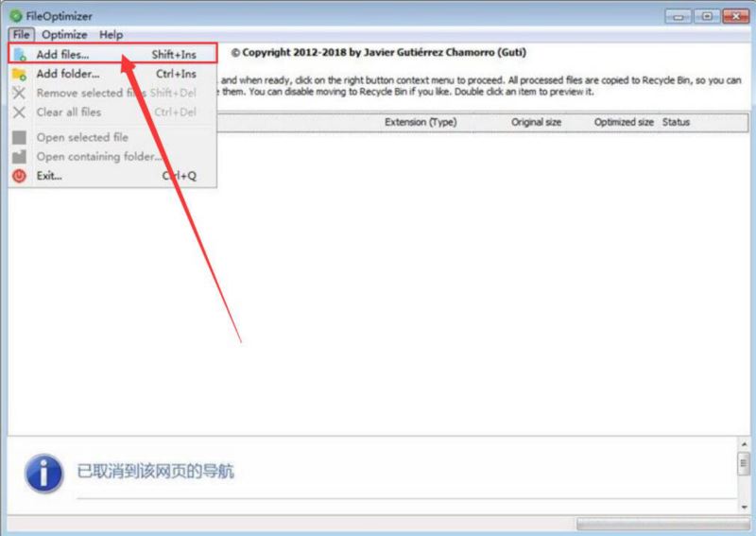This screenshot has width=756, height=536.
Task: Sort by Original size column header
Action: [x=536, y=122]
